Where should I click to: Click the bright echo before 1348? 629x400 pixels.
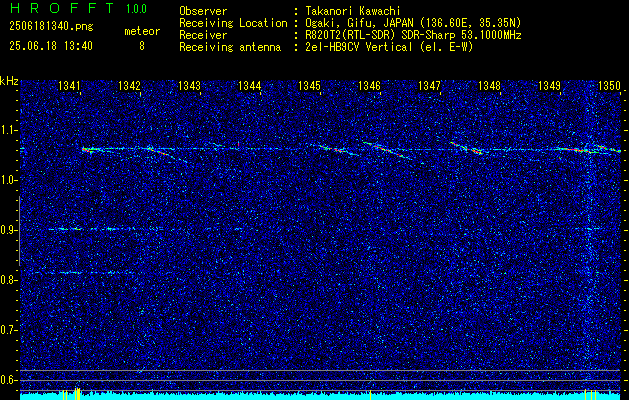(x=466, y=148)
